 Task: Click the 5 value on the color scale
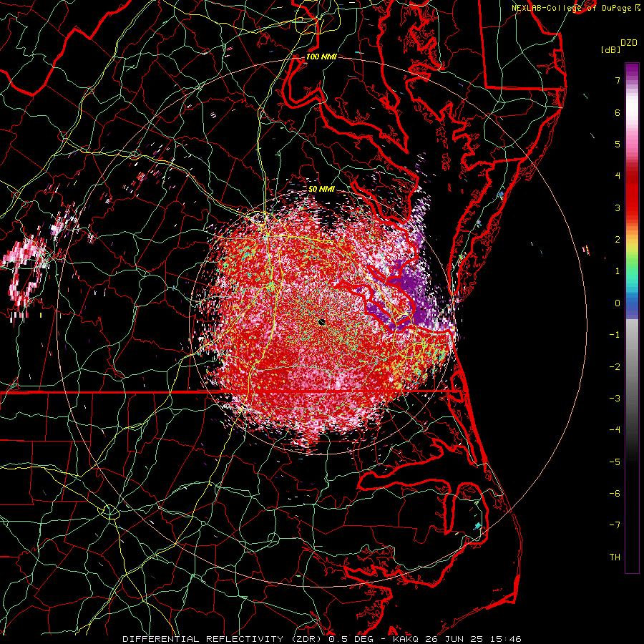point(618,144)
